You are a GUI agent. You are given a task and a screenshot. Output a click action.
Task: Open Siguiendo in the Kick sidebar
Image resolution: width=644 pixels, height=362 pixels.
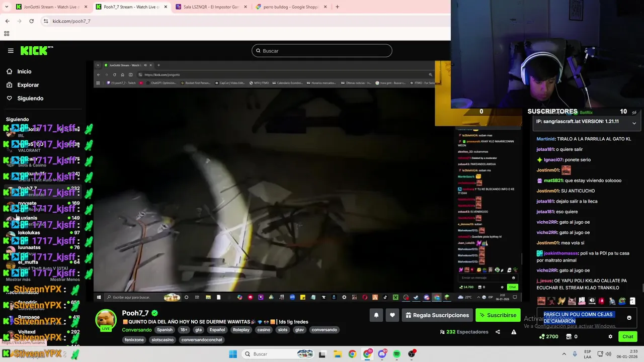click(x=30, y=98)
